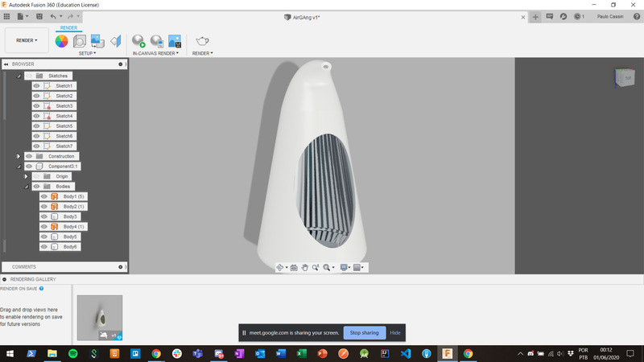The height and width of the screenshot is (362, 644).
Task: Toggle visibility of the Construction folder
Action: click(28, 156)
